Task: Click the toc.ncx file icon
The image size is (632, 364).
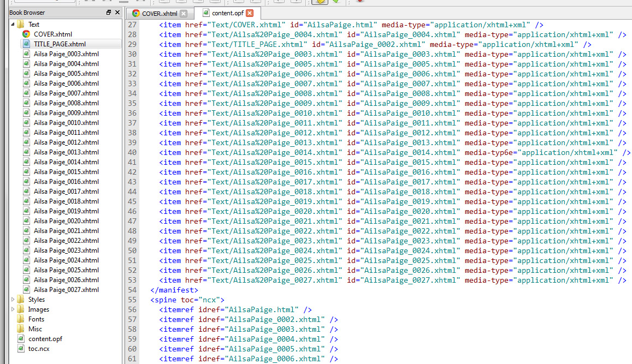Action: (21, 349)
